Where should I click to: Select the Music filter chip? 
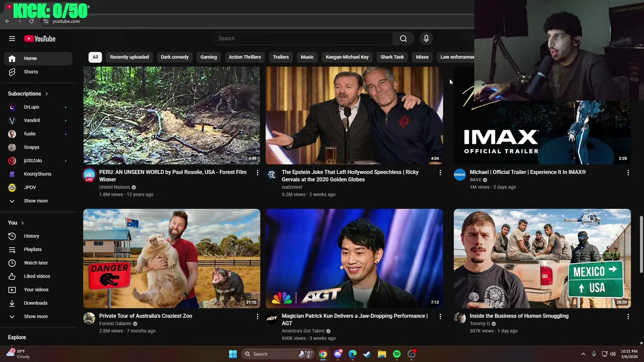[x=307, y=57]
